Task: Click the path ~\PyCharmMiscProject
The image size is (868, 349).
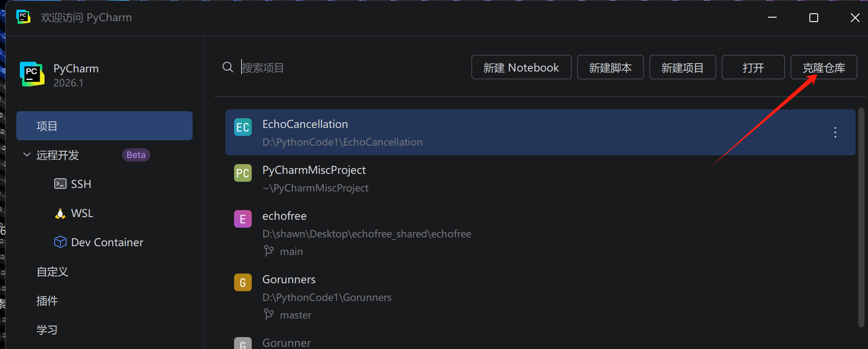Action: point(316,188)
